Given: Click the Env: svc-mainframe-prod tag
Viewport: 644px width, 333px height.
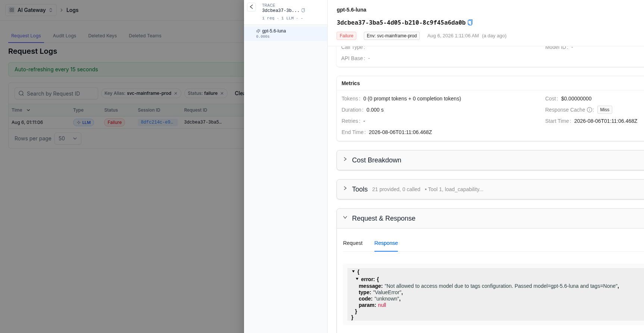Looking at the screenshot, I should pos(392,36).
